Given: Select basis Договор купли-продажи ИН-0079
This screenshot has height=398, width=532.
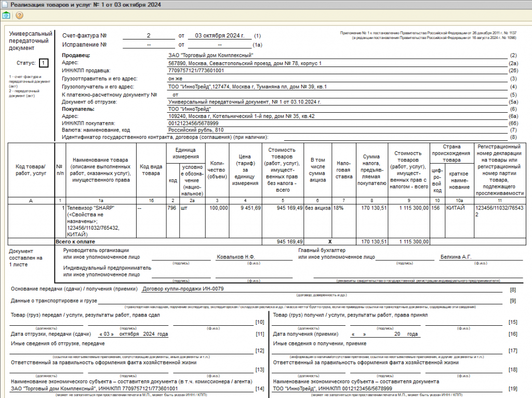Looking at the screenshot, I should [183, 289].
